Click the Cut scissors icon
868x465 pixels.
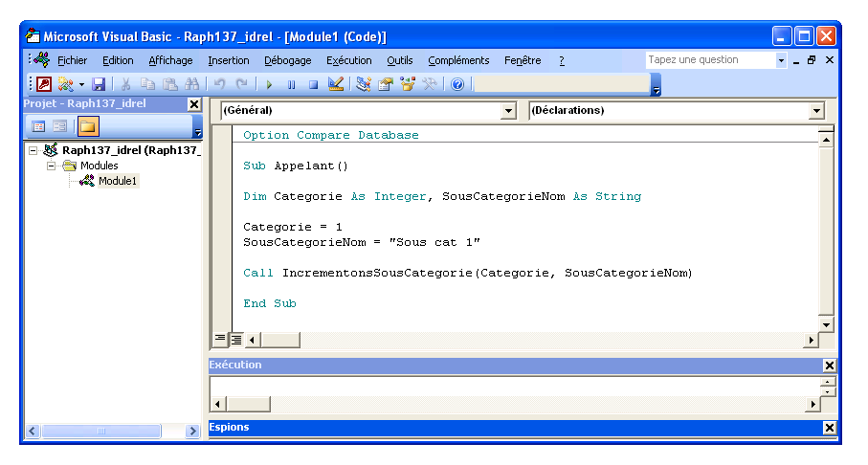[x=125, y=84]
